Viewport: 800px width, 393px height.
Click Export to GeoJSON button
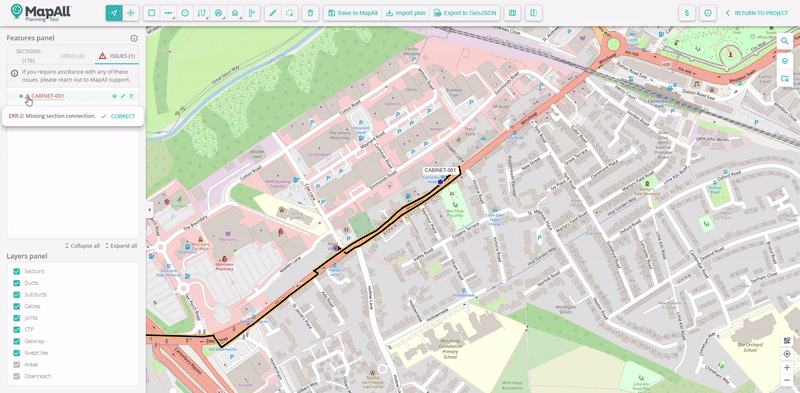(x=465, y=13)
